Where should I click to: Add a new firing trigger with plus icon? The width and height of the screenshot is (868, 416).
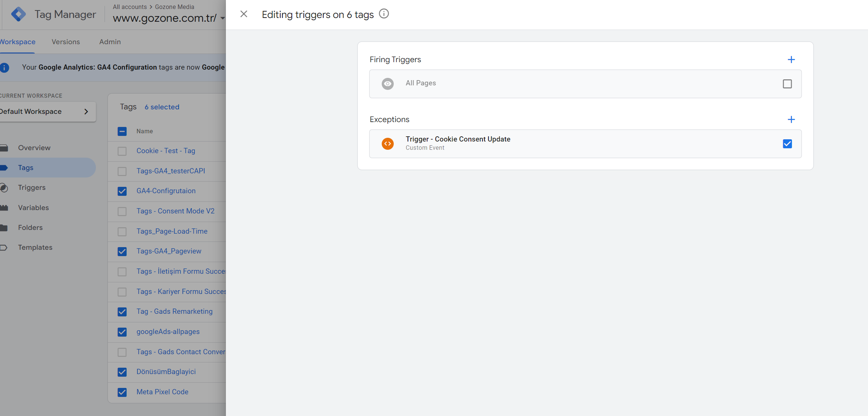pyautogui.click(x=791, y=60)
